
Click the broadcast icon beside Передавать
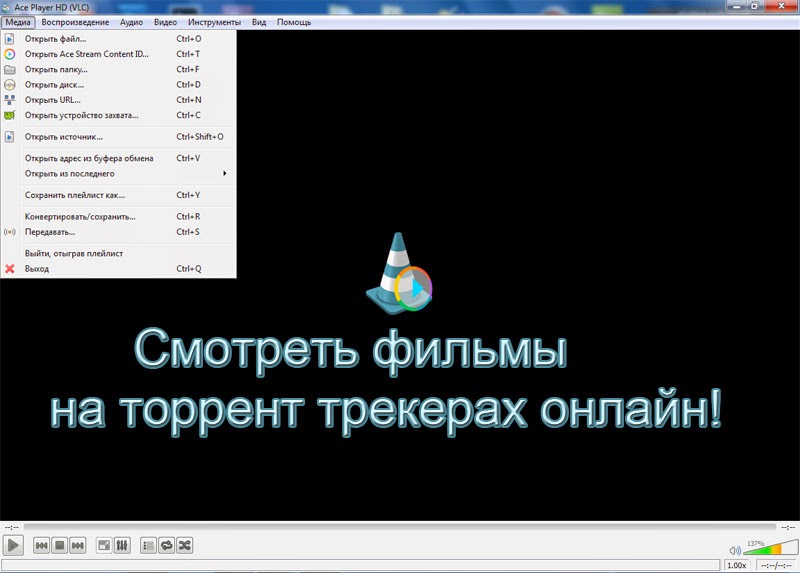click(10, 232)
